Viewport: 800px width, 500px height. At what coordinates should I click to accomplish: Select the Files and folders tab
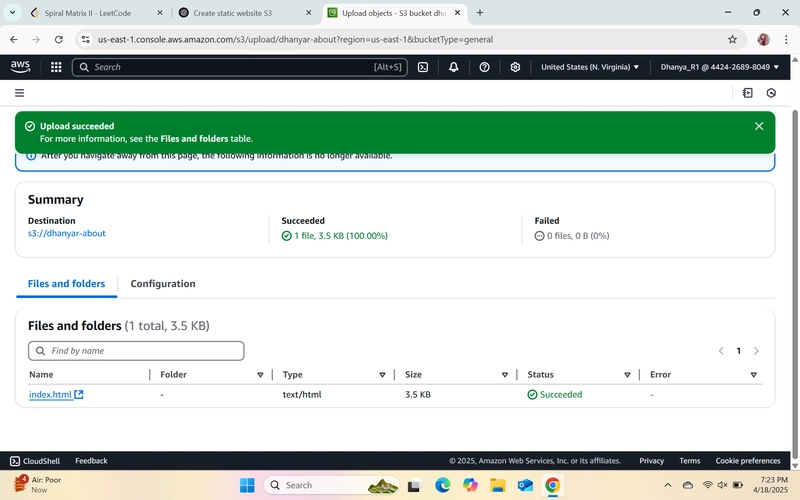pos(66,284)
